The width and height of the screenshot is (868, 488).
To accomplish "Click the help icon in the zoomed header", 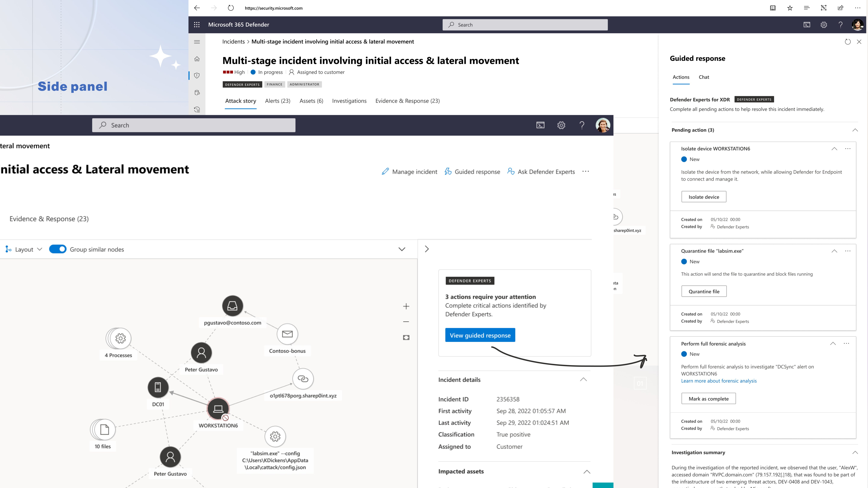I will point(582,125).
